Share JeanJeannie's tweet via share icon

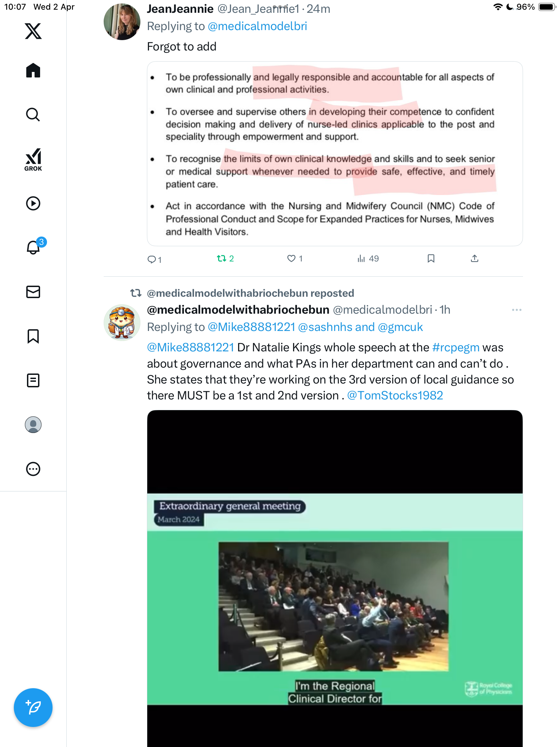475,258
